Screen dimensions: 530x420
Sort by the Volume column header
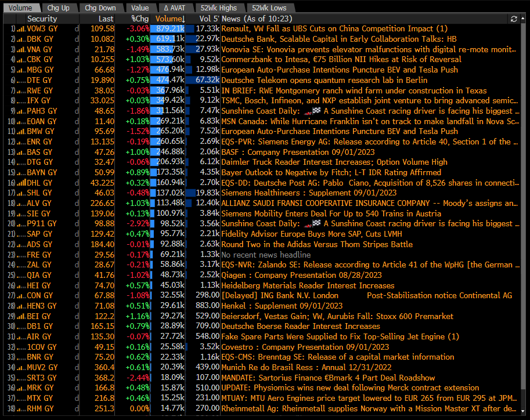click(170, 19)
